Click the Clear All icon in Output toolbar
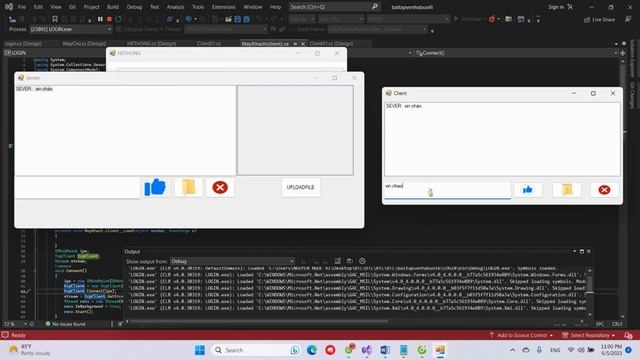The width and height of the screenshot is (640, 360). (338, 261)
